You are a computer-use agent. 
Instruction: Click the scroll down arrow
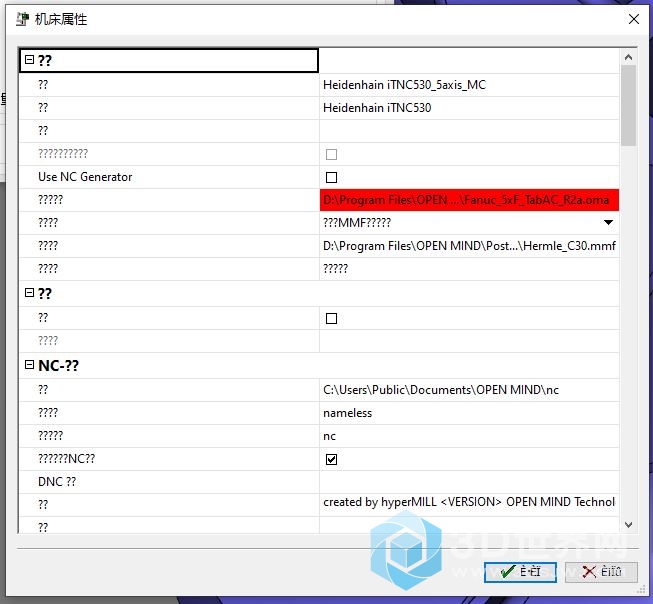coord(628,525)
